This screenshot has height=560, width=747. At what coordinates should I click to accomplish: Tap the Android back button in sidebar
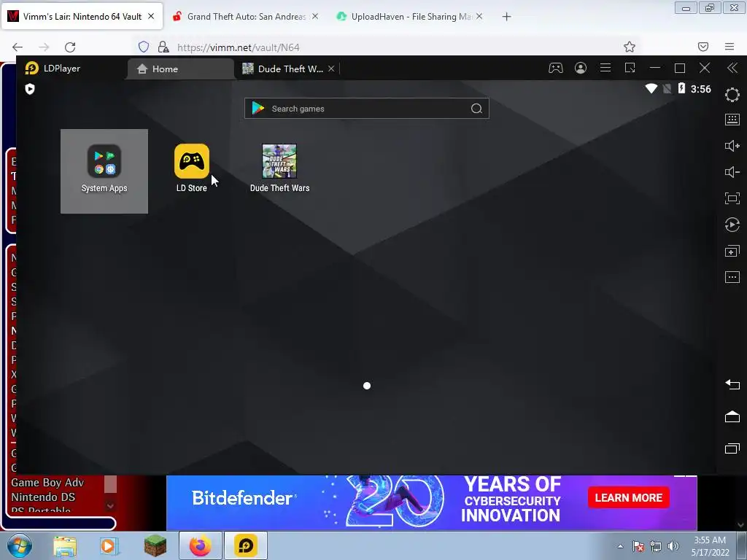pyautogui.click(x=732, y=384)
